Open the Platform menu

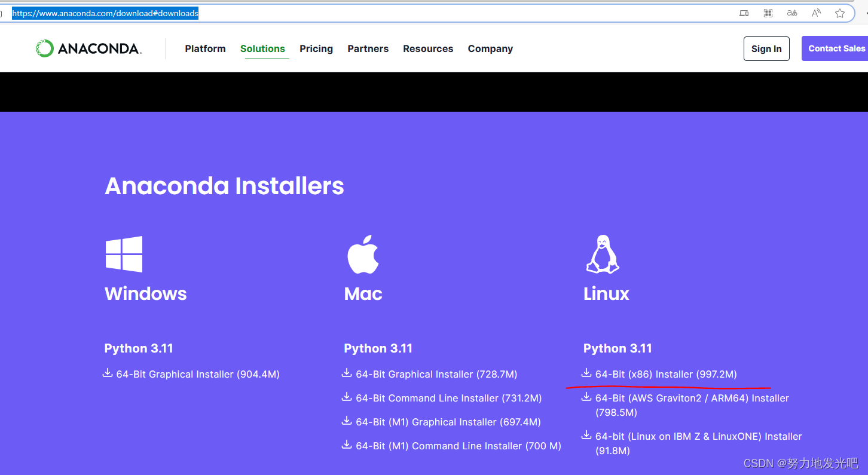[x=205, y=48]
